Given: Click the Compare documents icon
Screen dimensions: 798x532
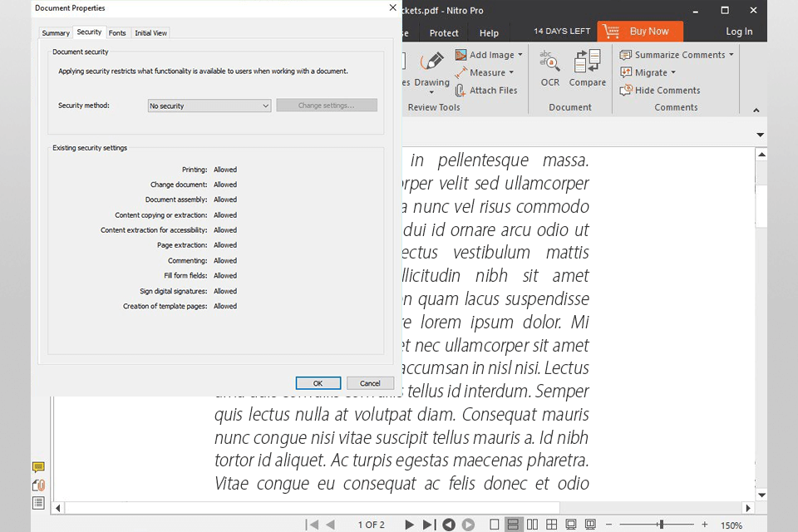Looking at the screenshot, I should 588,61.
